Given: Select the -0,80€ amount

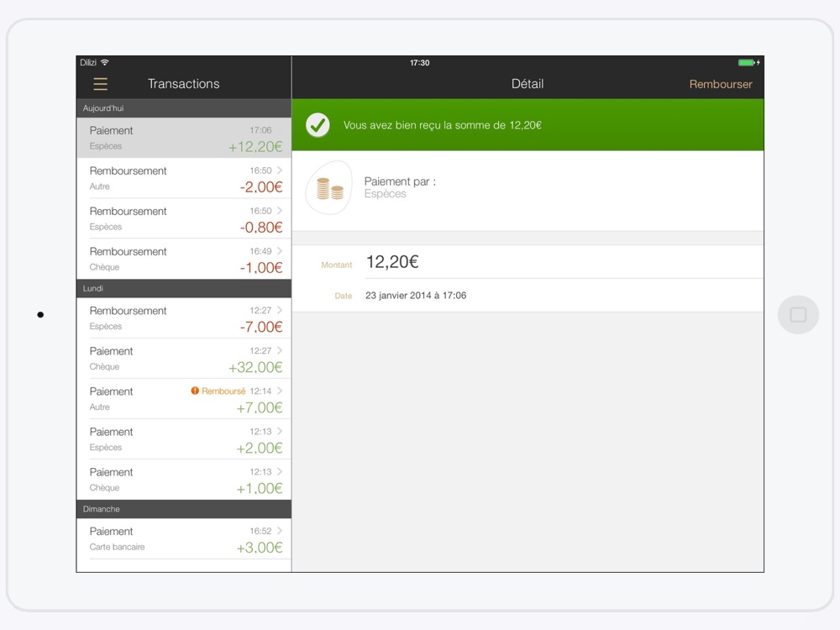Looking at the screenshot, I should click(261, 227).
